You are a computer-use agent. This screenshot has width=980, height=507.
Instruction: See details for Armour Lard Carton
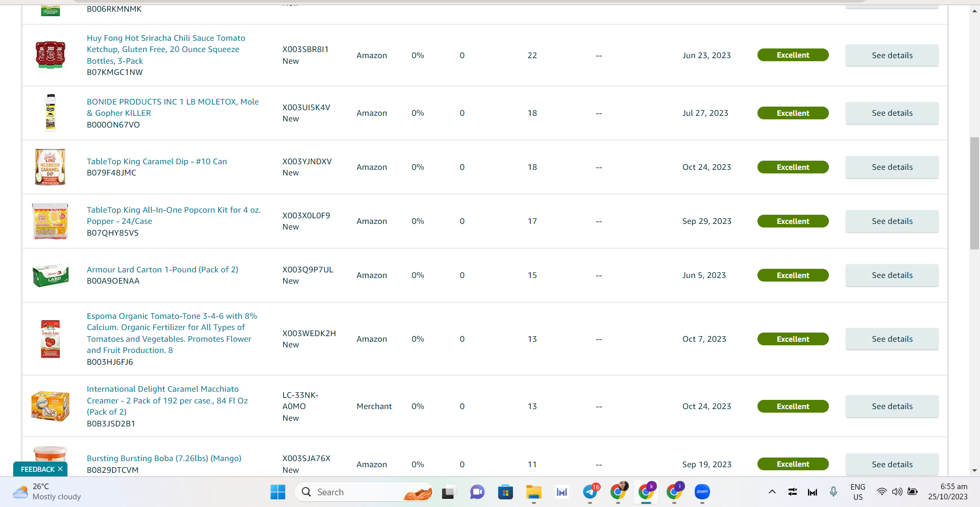click(x=892, y=275)
